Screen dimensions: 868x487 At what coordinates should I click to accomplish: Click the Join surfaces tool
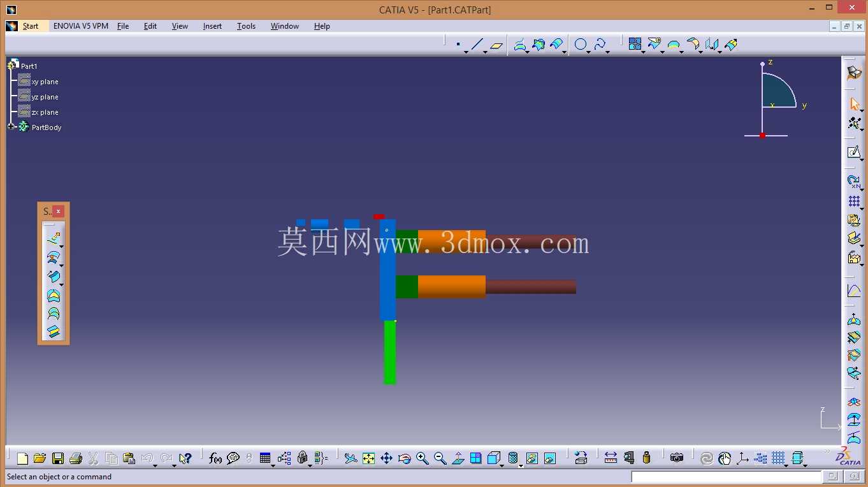[635, 44]
